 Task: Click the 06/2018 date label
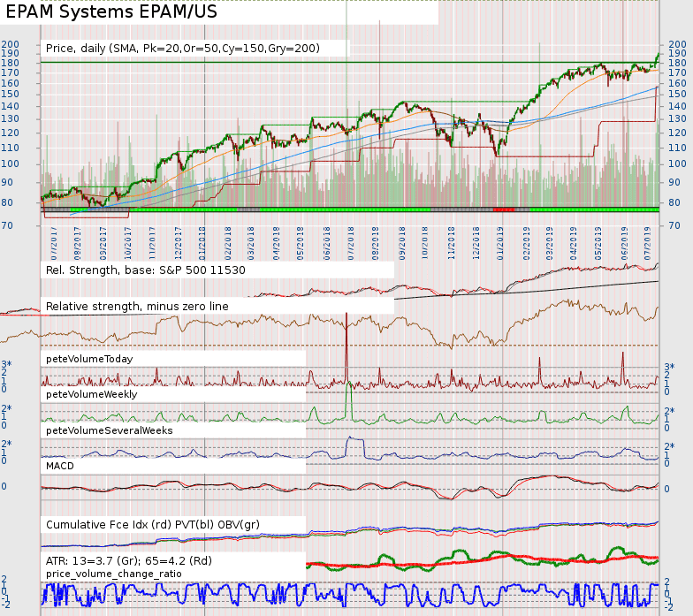(x=327, y=244)
